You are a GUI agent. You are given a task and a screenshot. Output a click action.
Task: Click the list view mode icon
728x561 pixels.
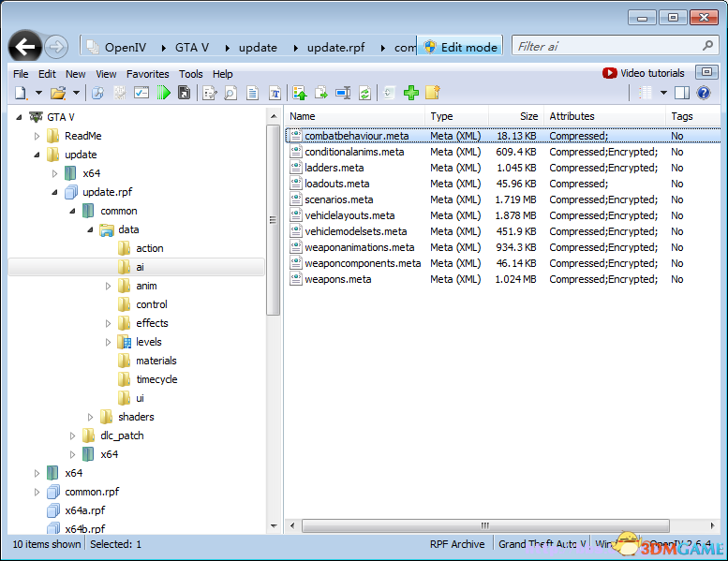point(646,93)
